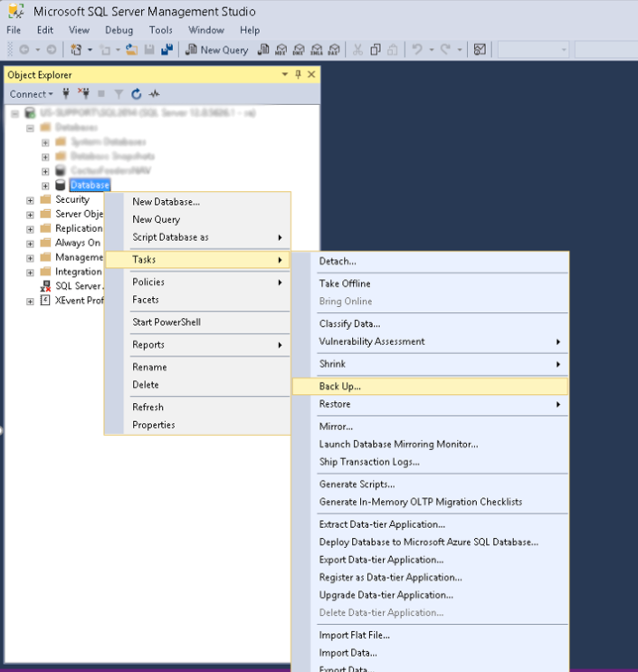Open the Connect dropdown in Object Explorer

32,94
